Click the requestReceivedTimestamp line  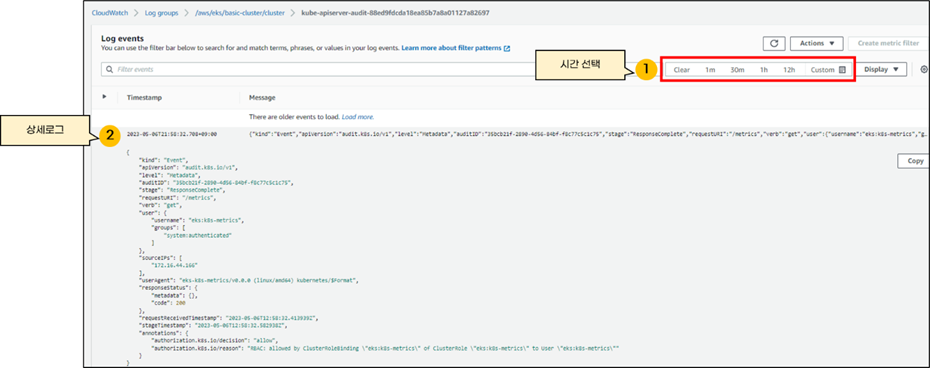228,318
